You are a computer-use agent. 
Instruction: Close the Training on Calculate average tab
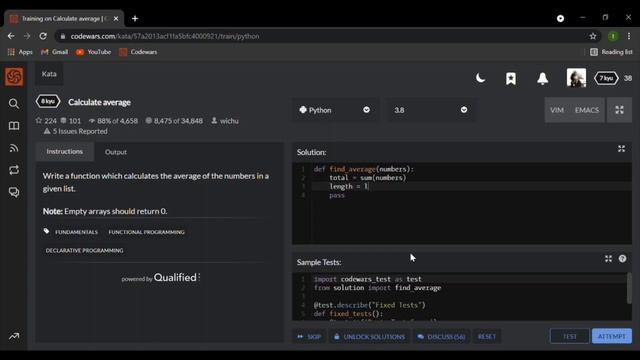click(116, 18)
